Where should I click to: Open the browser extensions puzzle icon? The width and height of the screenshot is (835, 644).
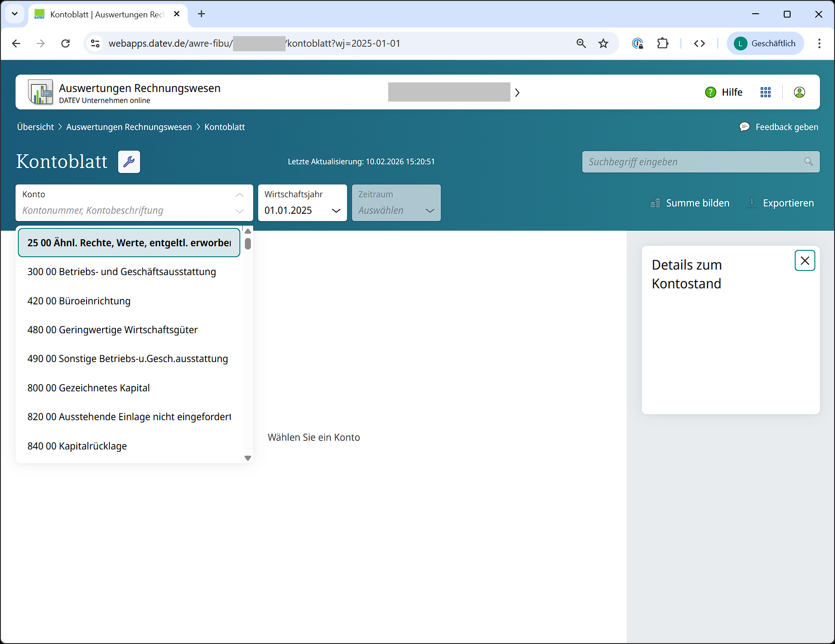662,43
